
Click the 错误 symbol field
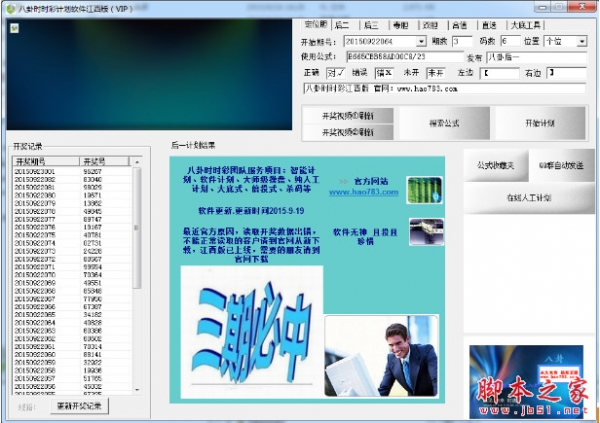(x=384, y=73)
